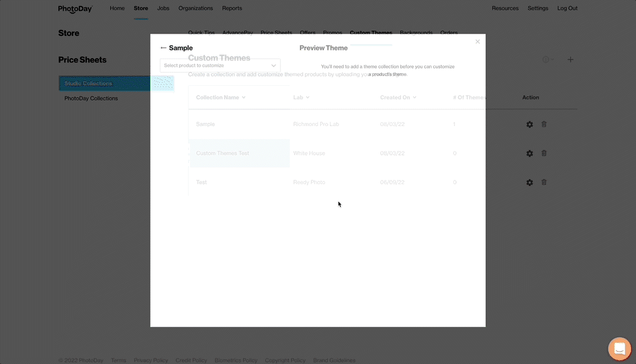Image resolution: width=636 pixels, height=364 pixels.
Task: Click the Log Out link
Action: pyautogui.click(x=567, y=8)
